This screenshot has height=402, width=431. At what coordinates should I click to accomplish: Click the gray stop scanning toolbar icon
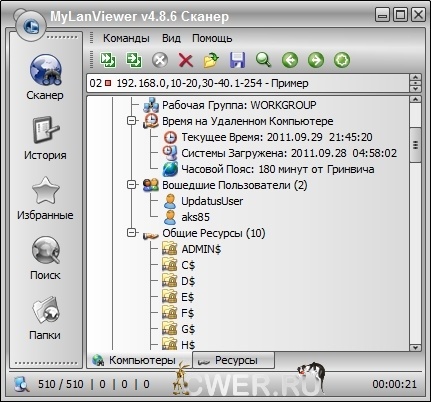160,60
